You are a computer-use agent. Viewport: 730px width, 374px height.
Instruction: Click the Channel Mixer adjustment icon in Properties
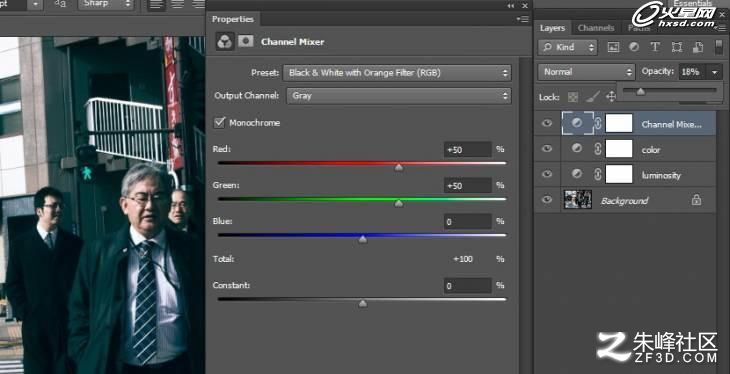(224, 41)
